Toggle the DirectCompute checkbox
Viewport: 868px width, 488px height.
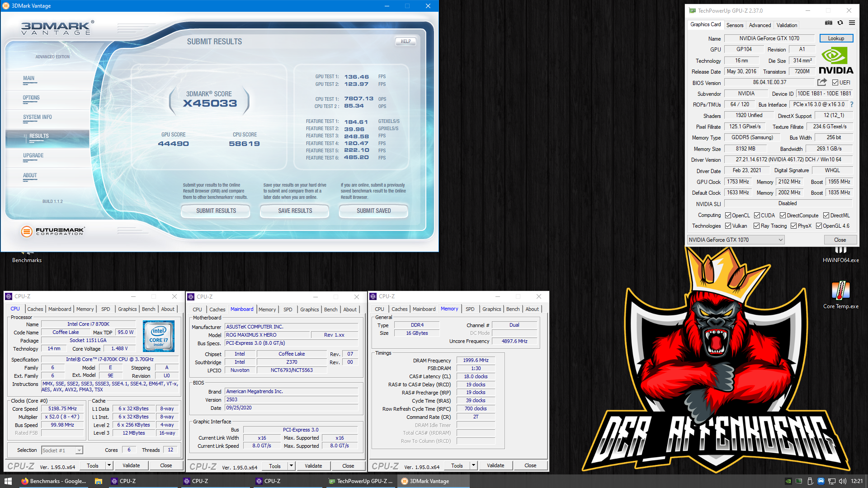(x=783, y=216)
